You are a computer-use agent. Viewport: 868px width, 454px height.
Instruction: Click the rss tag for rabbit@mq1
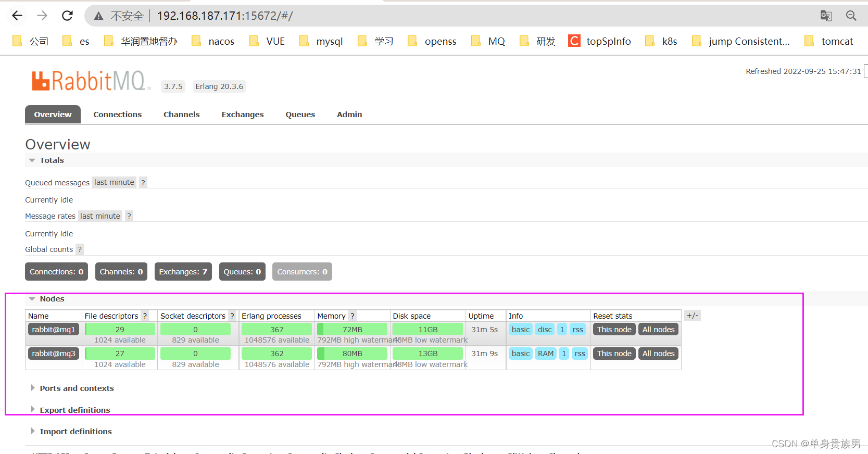click(x=578, y=330)
